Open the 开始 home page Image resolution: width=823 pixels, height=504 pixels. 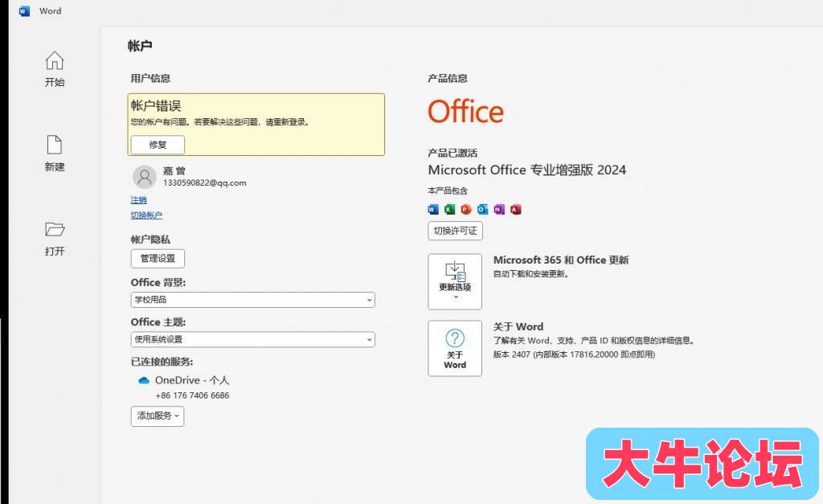tap(55, 69)
